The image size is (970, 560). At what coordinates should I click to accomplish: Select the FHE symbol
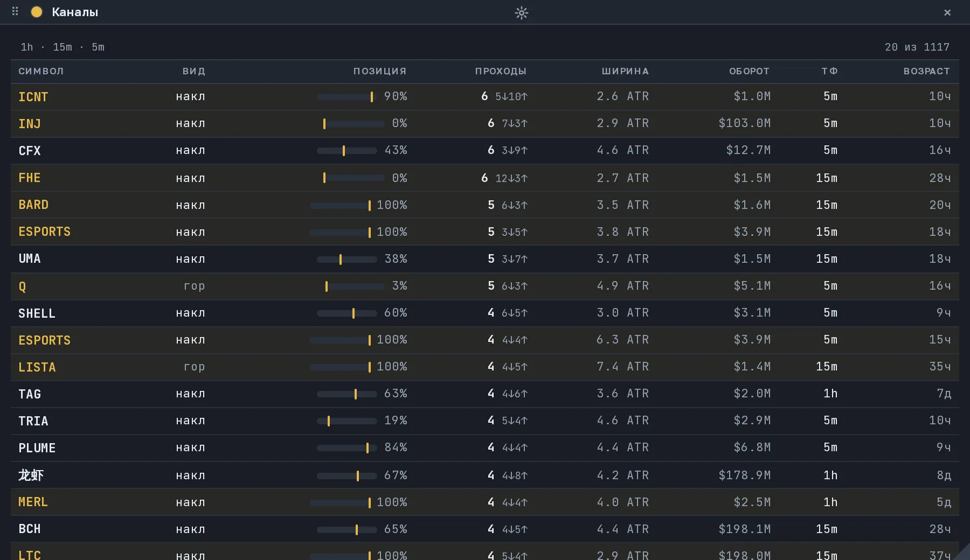click(30, 178)
